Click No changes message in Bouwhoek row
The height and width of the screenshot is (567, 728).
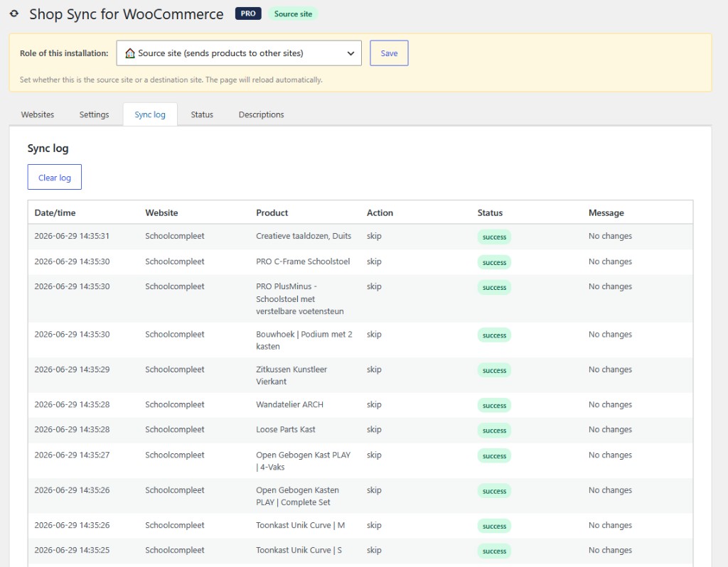(x=610, y=334)
